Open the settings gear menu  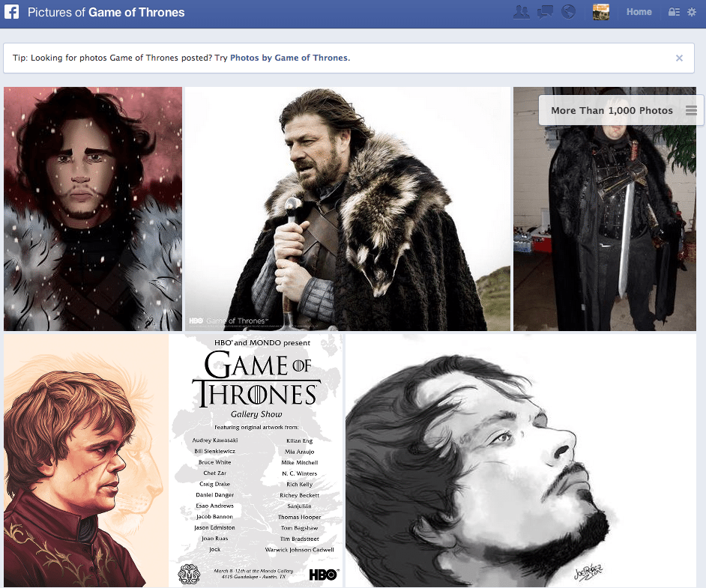(692, 12)
